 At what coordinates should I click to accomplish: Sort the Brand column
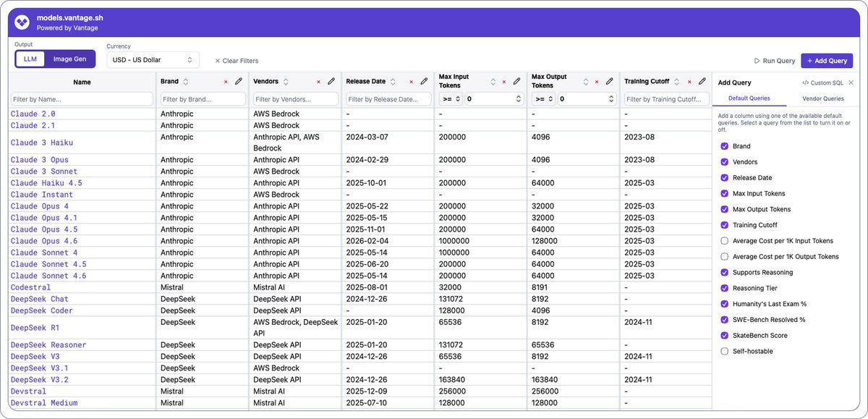coord(185,82)
